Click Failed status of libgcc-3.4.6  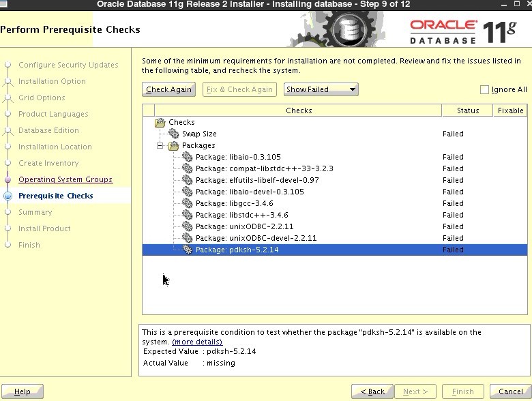pyautogui.click(x=453, y=203)
